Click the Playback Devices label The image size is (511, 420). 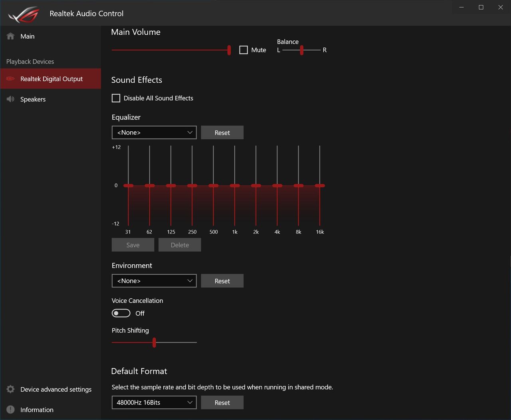[30, 61]
